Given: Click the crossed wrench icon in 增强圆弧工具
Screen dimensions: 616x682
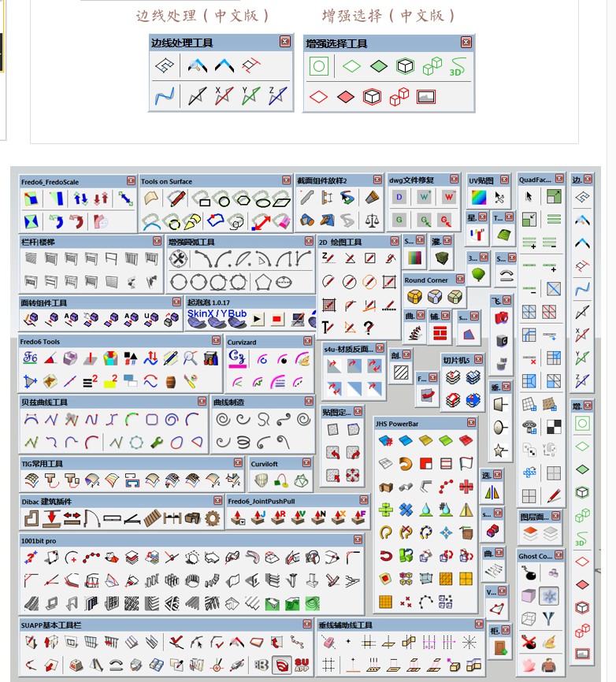Looking at the screenshot, I should pyautogui.click(x=178, y=259).
